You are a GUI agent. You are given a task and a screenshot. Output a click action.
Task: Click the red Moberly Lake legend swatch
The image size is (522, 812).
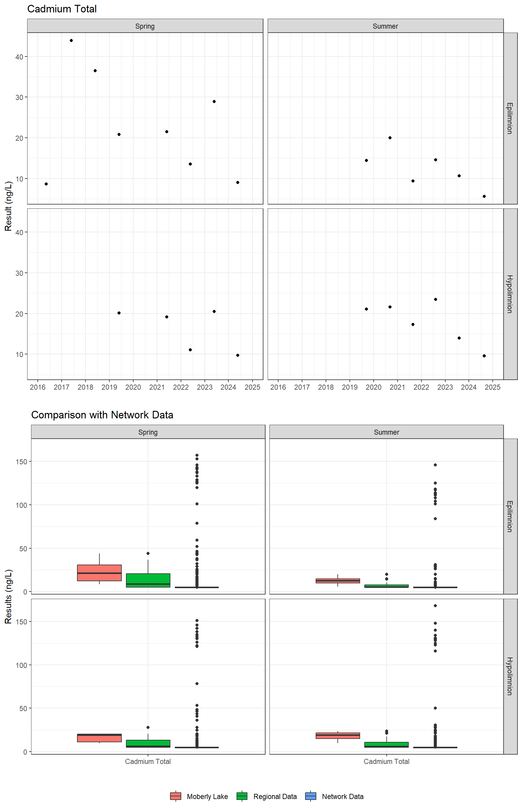click(176, 796)
